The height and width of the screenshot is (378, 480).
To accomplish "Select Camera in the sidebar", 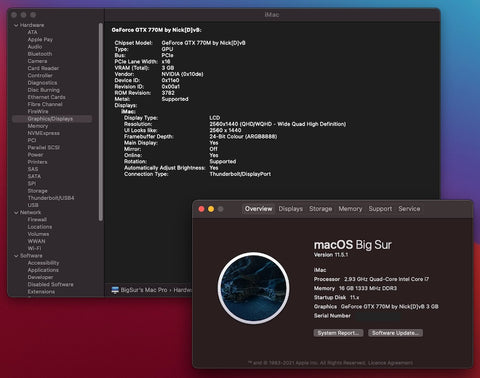I will click(x=37, y=61).
